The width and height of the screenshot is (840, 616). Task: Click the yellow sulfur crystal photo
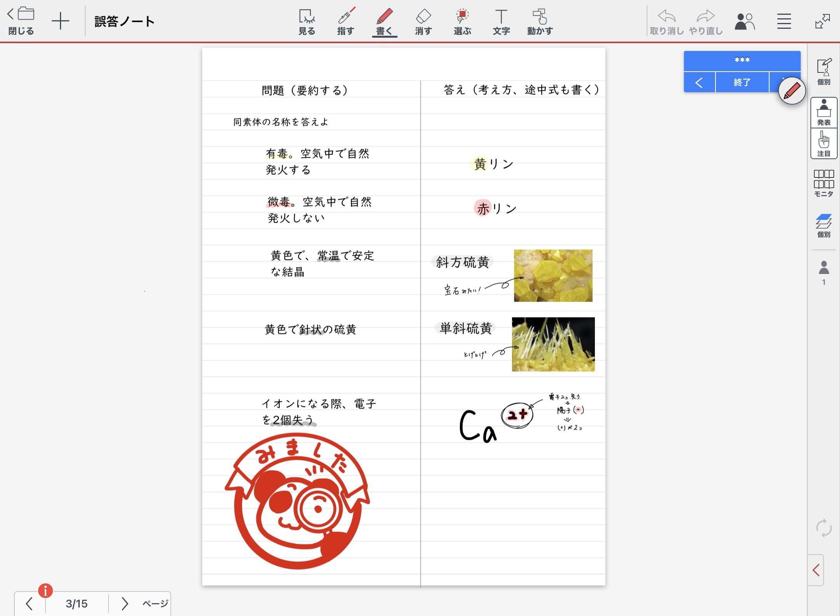[x=553, y=276]
